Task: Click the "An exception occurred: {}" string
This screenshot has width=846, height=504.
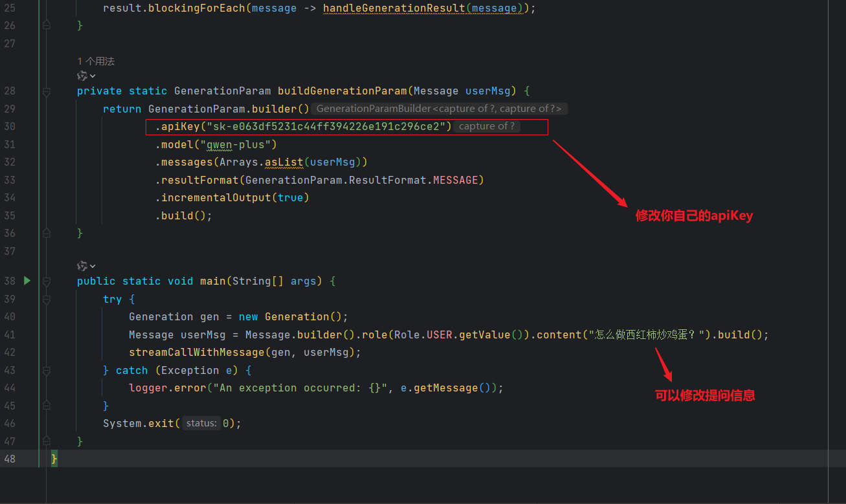Action: 300,388
